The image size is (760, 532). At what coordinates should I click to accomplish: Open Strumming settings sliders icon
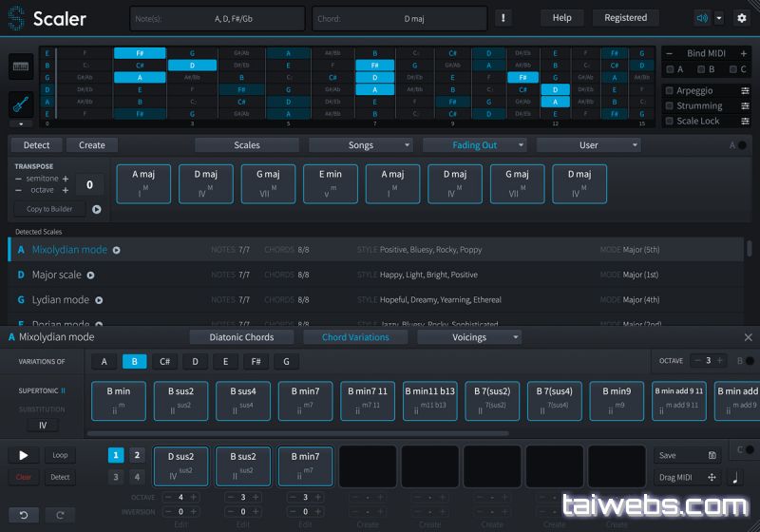(745, 105)
